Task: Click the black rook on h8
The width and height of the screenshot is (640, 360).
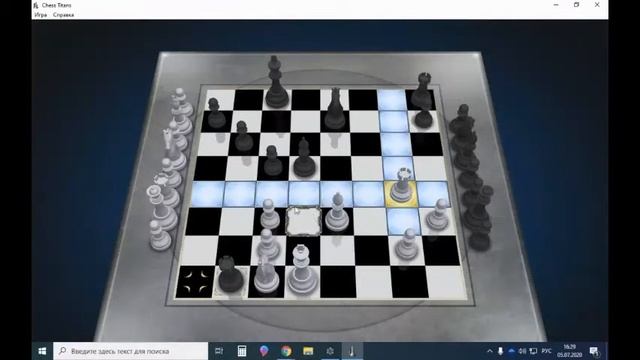Action: click(x=422, y=91)
